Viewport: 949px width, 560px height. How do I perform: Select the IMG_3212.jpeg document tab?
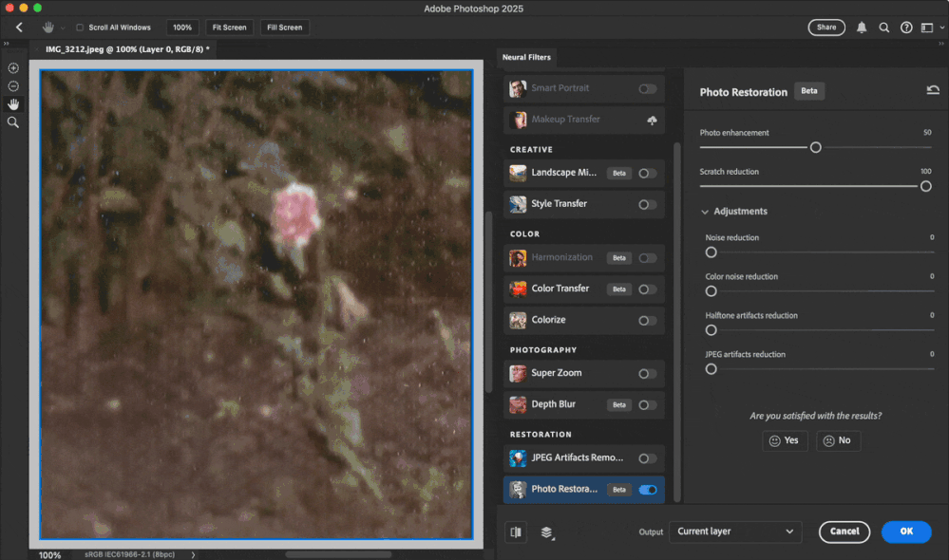pos(127,49)
